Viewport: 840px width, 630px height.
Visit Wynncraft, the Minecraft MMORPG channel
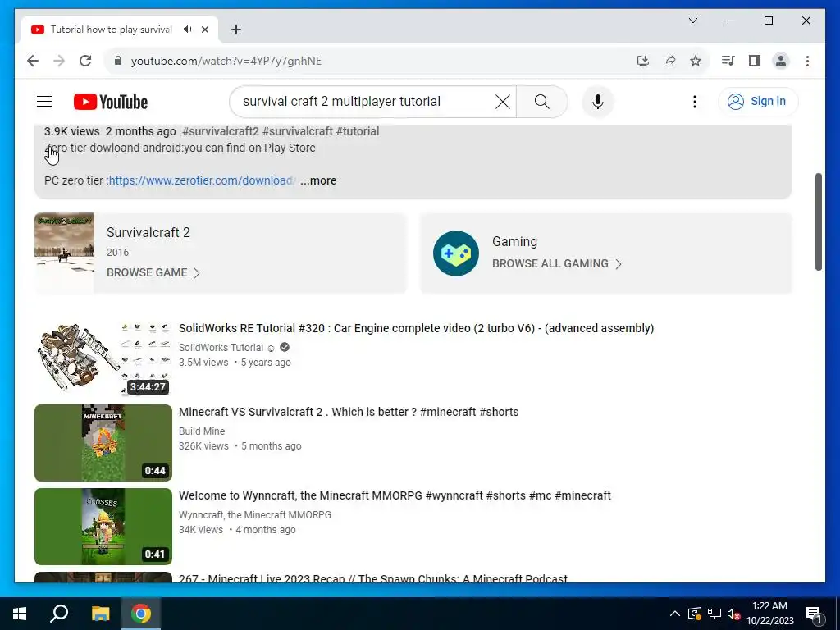255,515
